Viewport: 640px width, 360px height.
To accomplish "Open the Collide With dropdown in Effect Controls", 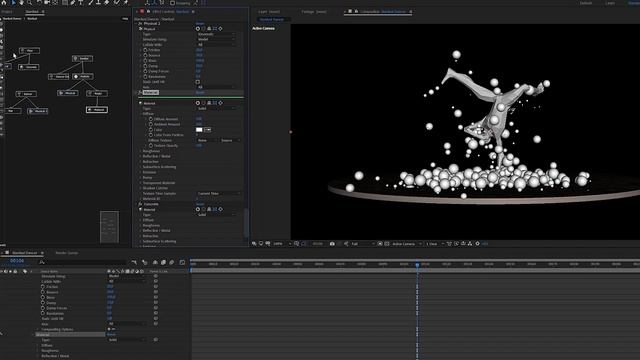I will pos(216,45).
